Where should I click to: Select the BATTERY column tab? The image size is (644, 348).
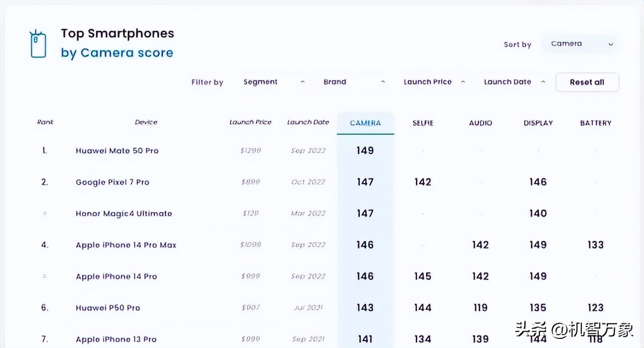click(x=596, y=123)
